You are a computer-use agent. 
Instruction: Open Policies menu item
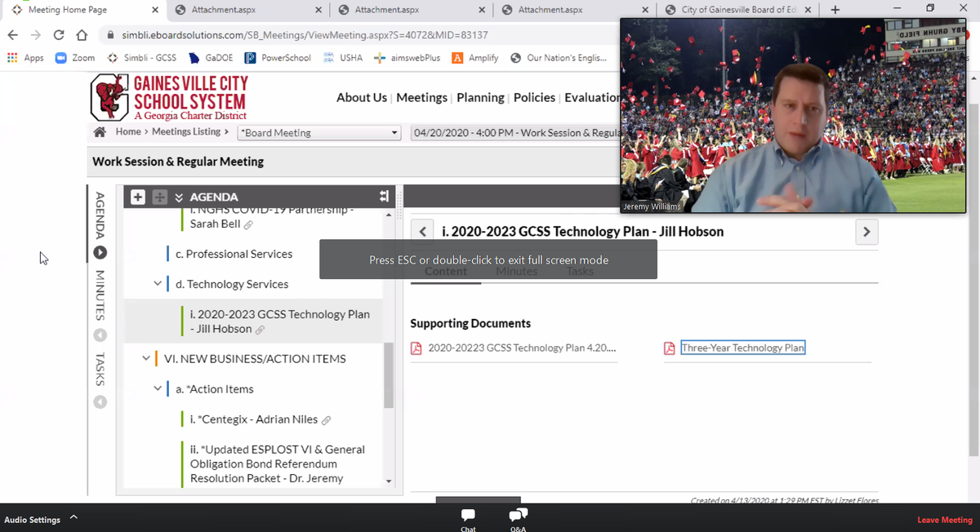click(534, 97)
